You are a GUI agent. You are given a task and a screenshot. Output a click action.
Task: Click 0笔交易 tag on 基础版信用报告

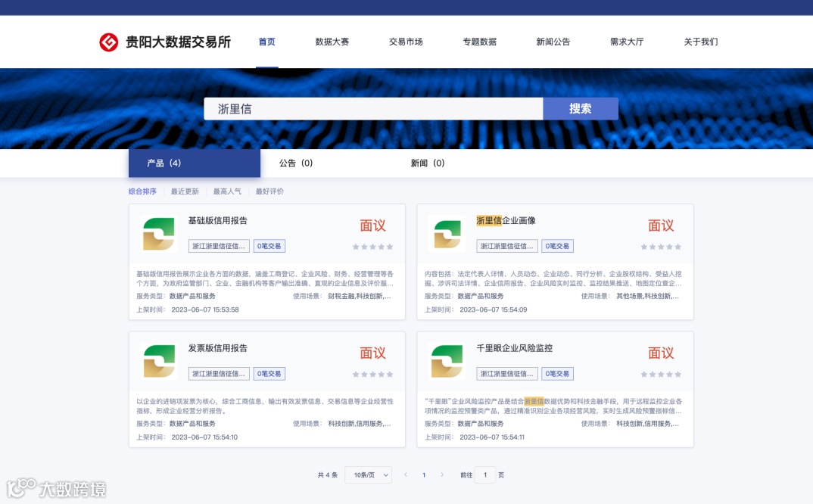tap(269, 246)
